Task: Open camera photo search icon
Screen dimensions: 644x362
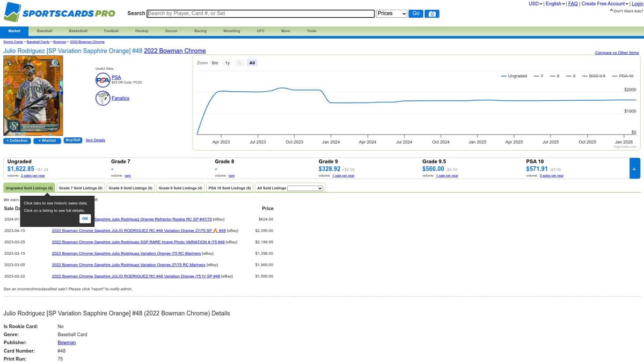Action: click(x=432, y=13)
